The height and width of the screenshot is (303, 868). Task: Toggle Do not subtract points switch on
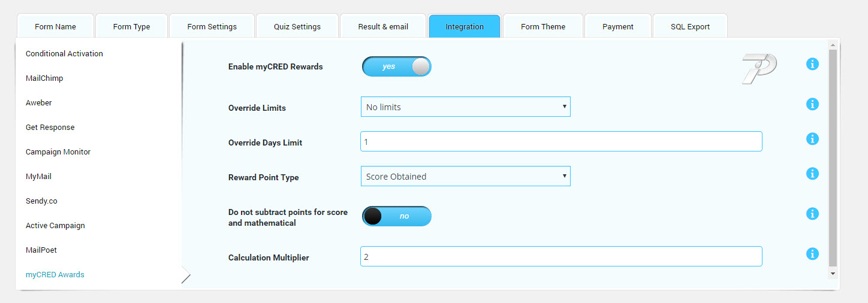click(x=396, y=216)
